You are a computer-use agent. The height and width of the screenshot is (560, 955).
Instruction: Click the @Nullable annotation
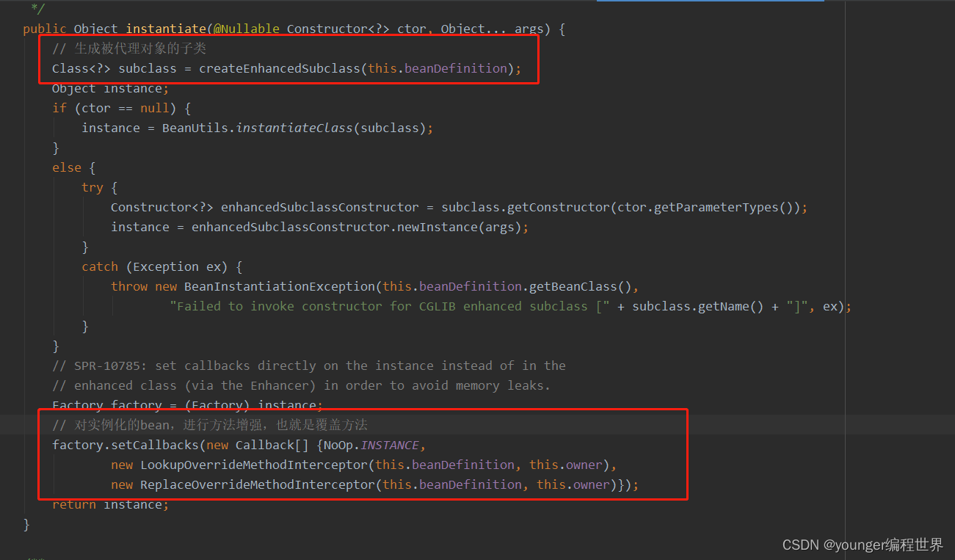pos(247,29)
